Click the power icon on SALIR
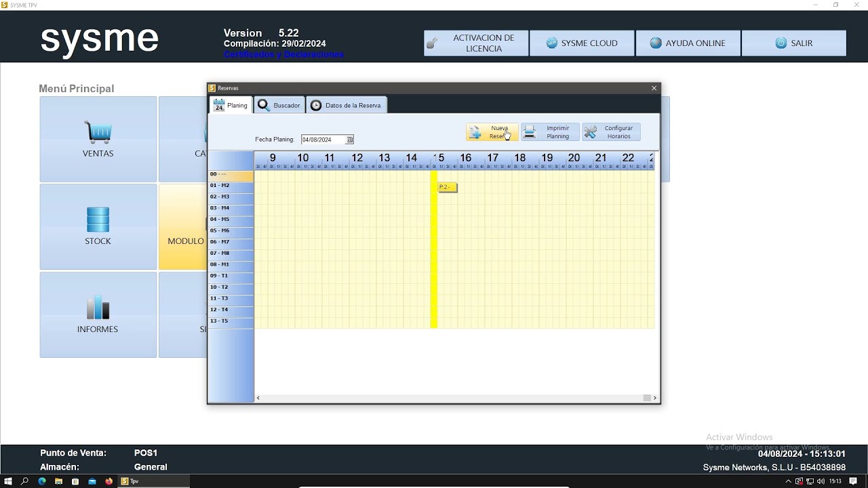The image size is (868, 488). (781, 43)
